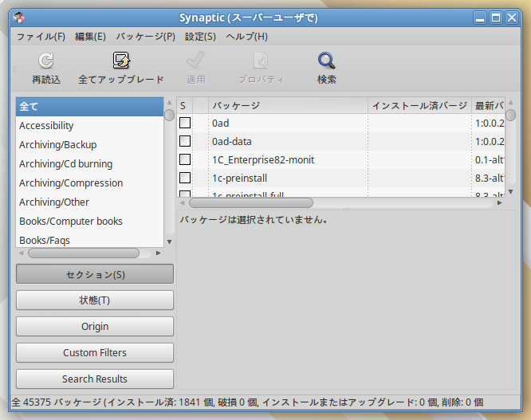
Task: Click the section list down scroll arrow
Action: pos(169,242)
